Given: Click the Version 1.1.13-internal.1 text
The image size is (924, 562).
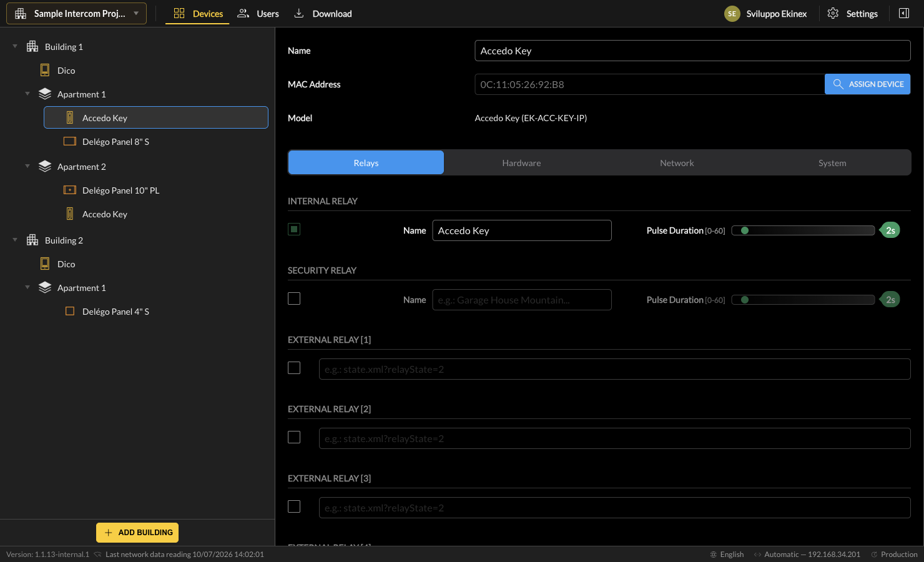Looking at the screenshot, I should [47, 555].
